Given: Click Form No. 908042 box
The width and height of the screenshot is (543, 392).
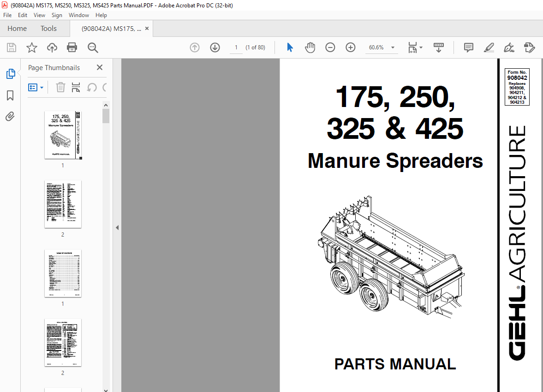Looking at the screenshot, I should coord(517,87).
